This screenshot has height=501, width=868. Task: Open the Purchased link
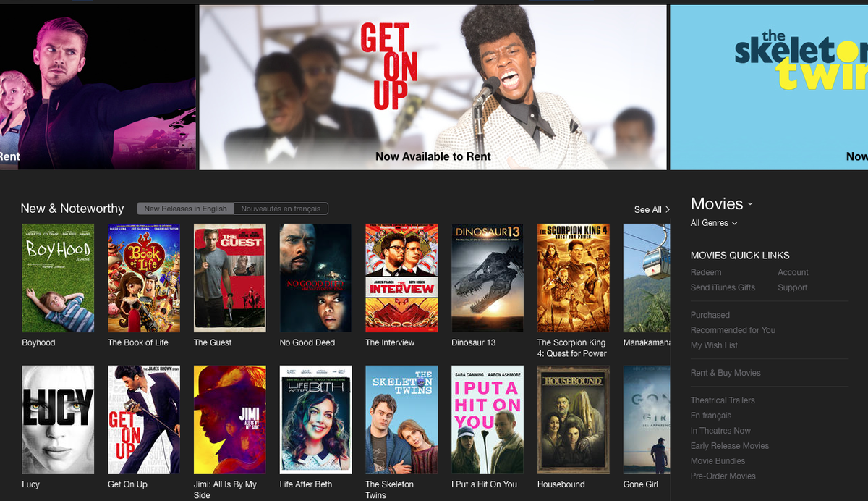click(710, 315)
